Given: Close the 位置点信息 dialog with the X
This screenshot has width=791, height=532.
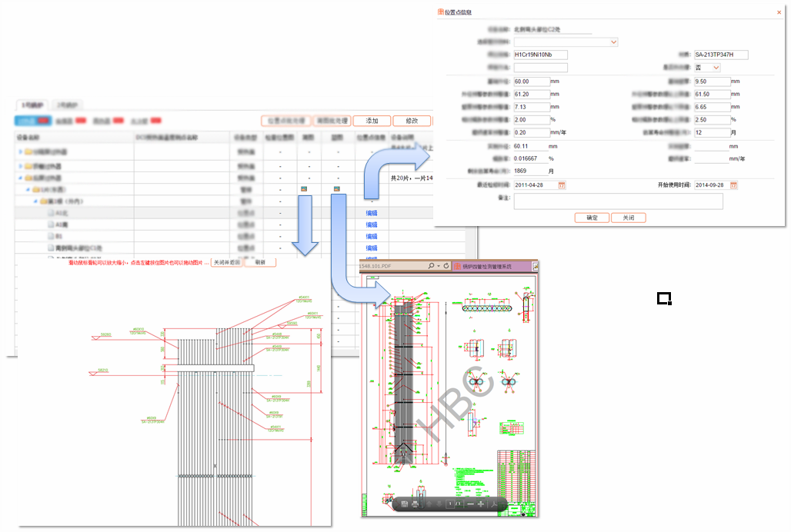Looking at the screenshot, I should (779, 12).
